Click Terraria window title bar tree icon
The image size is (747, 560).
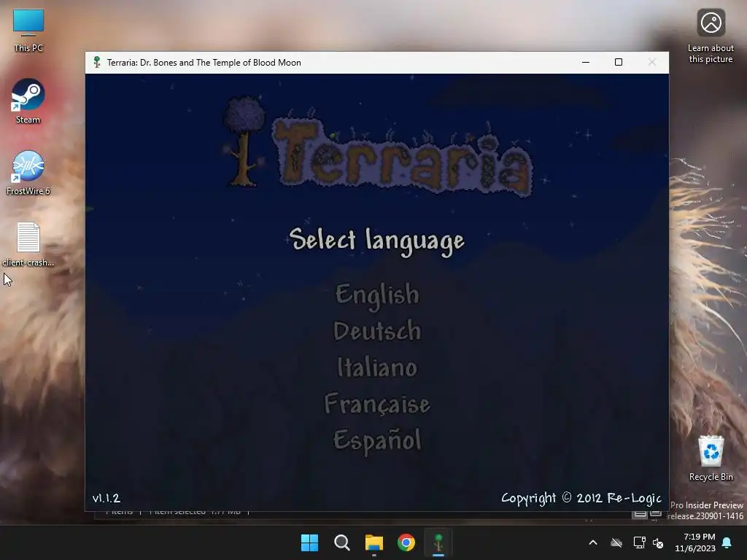pos(97,63)
